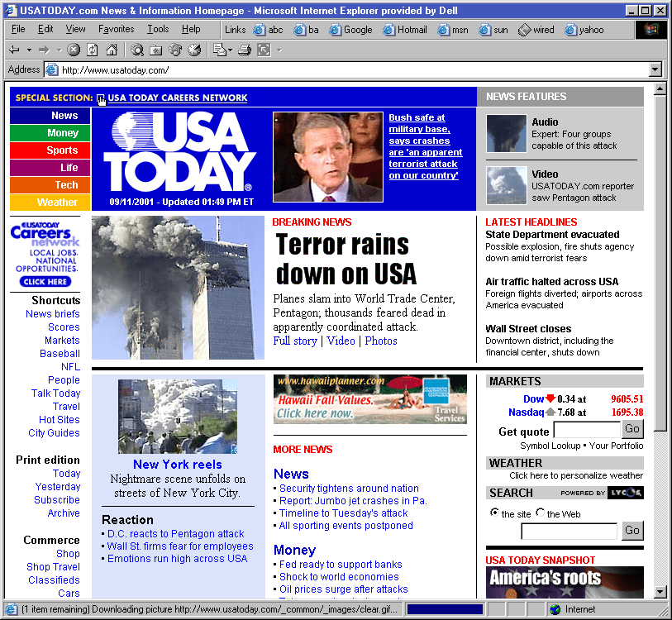Go to the Home page icon

click(112, 50)
